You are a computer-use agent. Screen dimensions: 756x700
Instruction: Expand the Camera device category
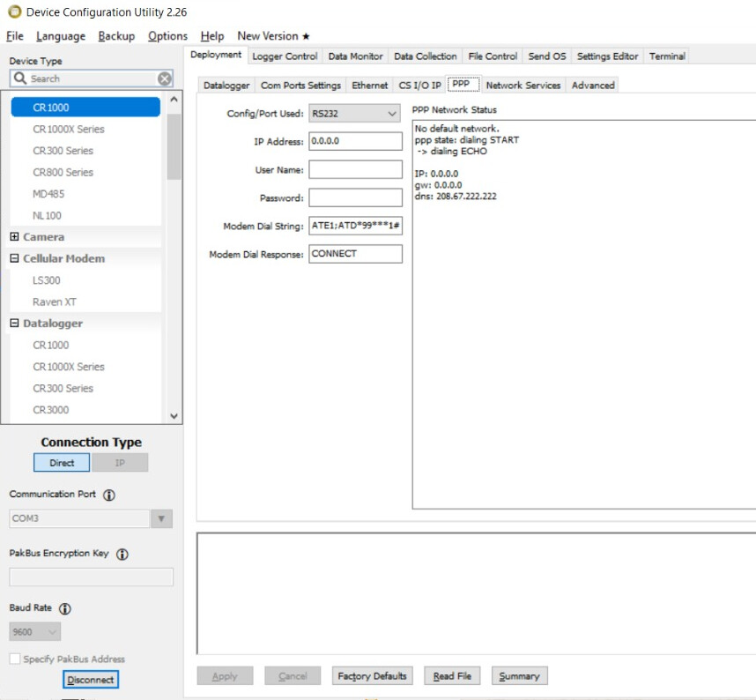coord(14,237)
